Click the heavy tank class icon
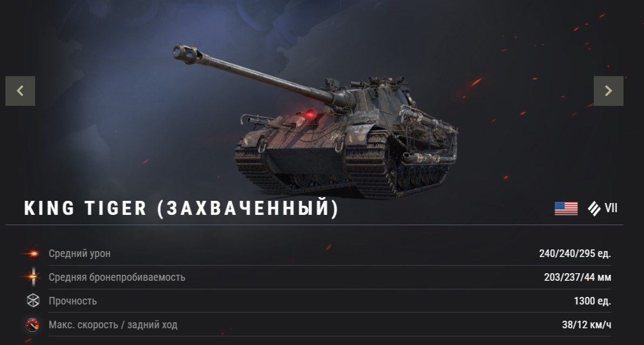Screen dimensions: 644x345 [594, 208]
